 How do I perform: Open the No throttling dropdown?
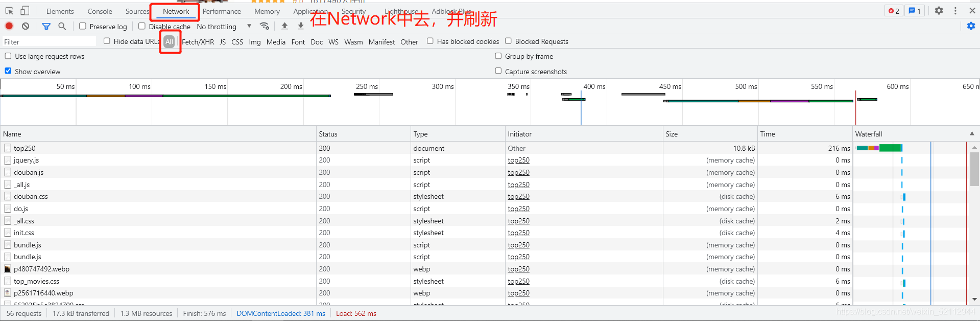click(224, 27)
